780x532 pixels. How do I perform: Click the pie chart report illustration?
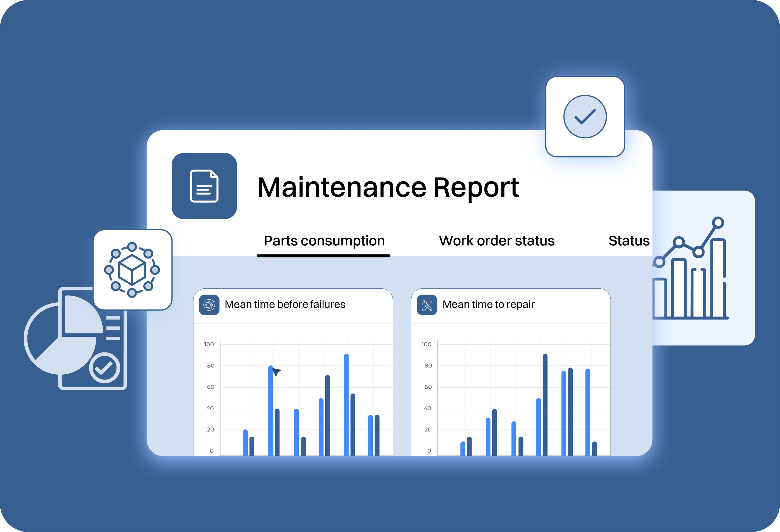tap(67, 342)
